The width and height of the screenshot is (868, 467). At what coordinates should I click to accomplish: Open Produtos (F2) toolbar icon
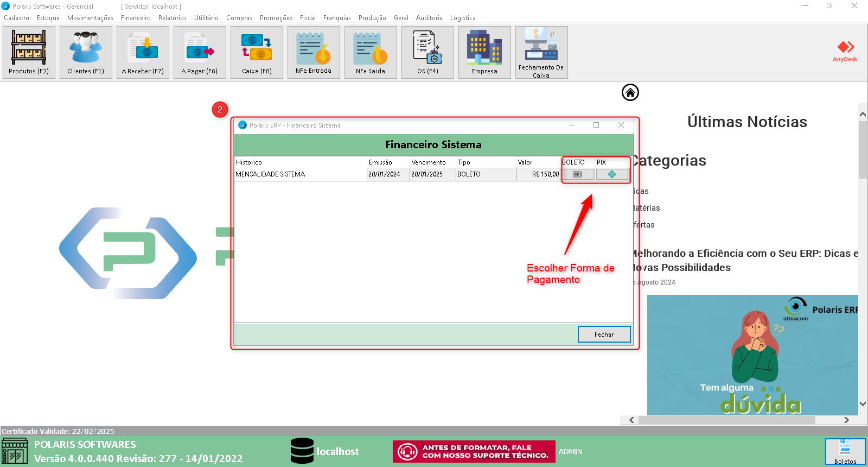click(29, 52)
